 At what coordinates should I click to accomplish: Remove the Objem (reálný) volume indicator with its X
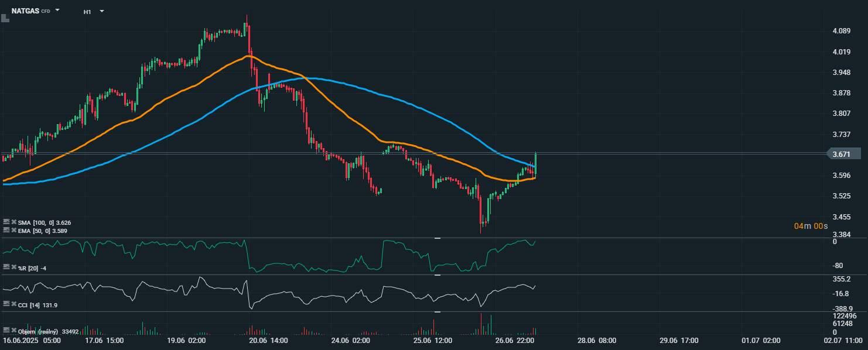[14, 330]
